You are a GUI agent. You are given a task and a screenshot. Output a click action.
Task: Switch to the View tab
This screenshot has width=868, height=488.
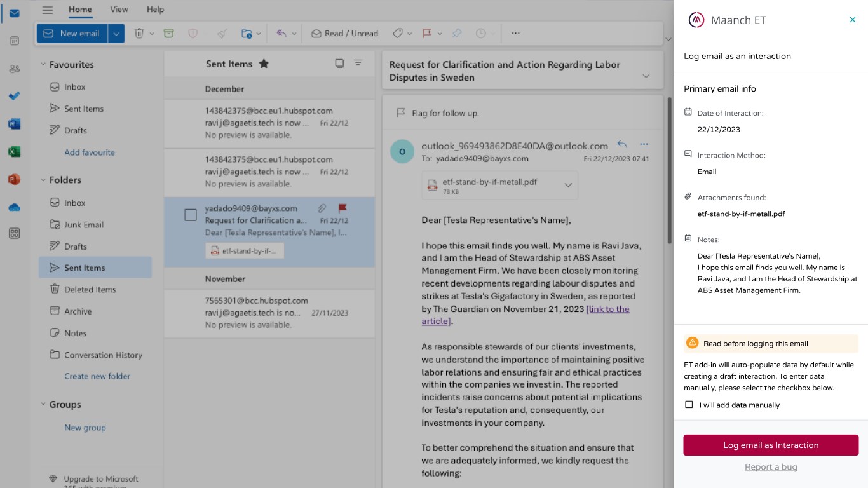[x=119, y=10]
